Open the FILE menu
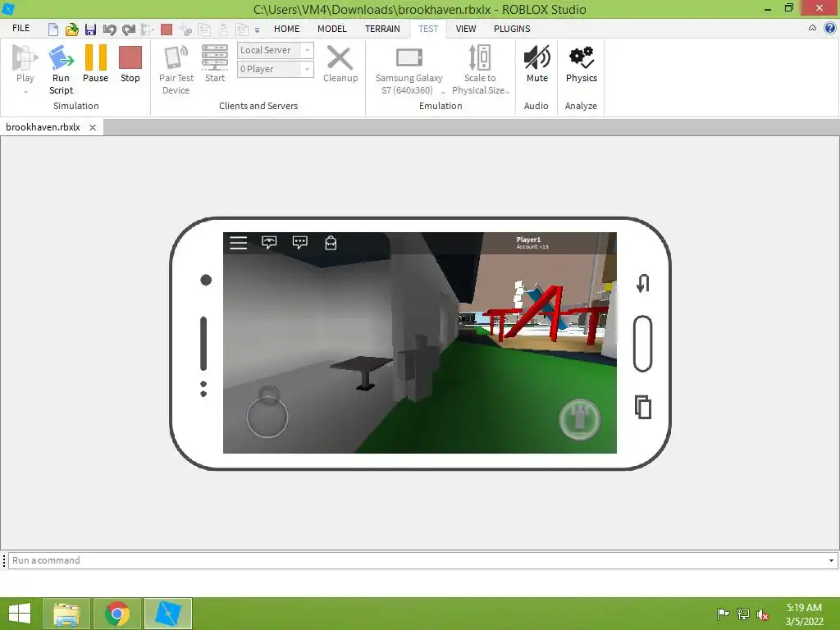 (21, 29)
